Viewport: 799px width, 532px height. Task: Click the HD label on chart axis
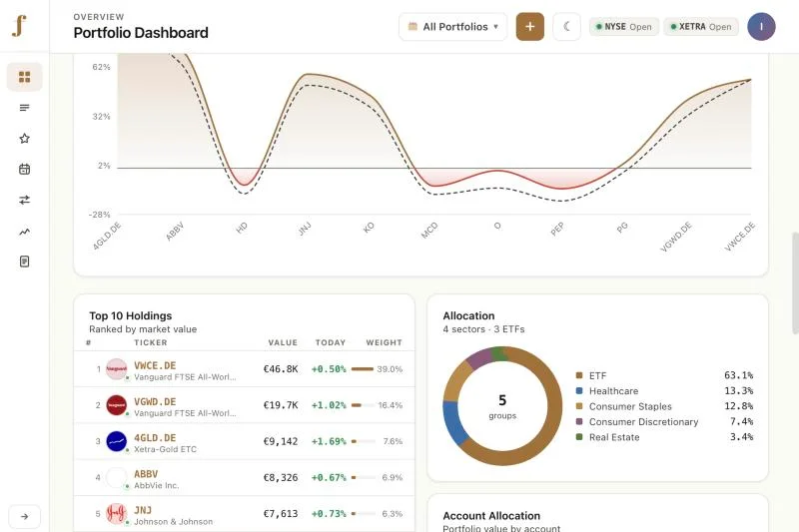(x=242, y=228)
